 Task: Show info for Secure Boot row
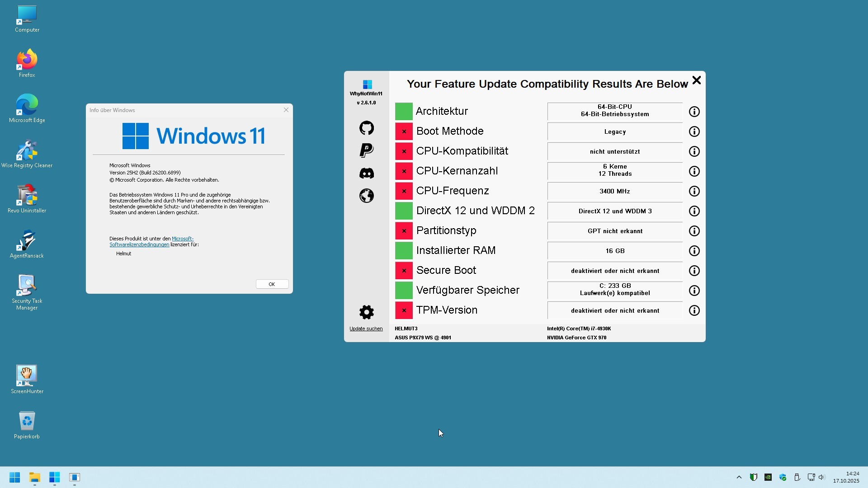pos(694,271)
